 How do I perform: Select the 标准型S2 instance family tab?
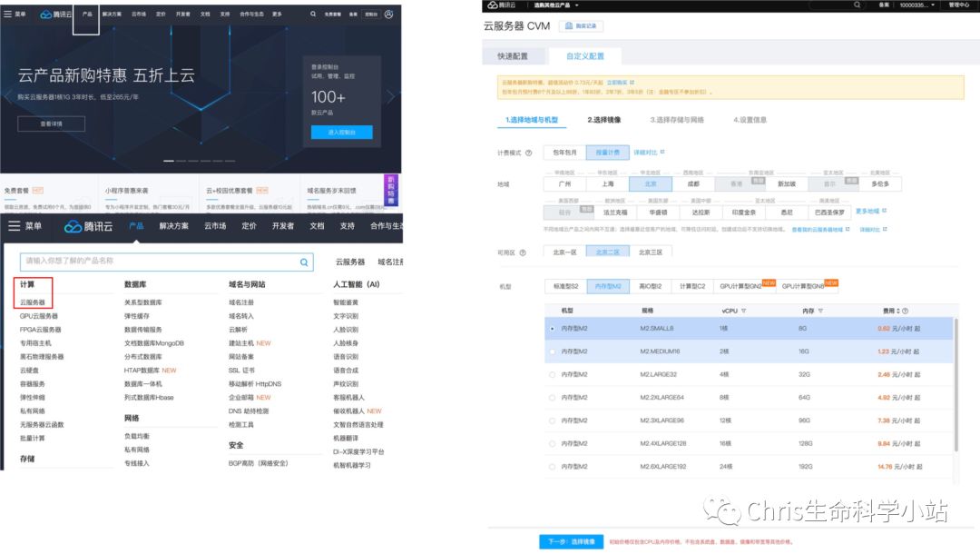click(565, 286)
